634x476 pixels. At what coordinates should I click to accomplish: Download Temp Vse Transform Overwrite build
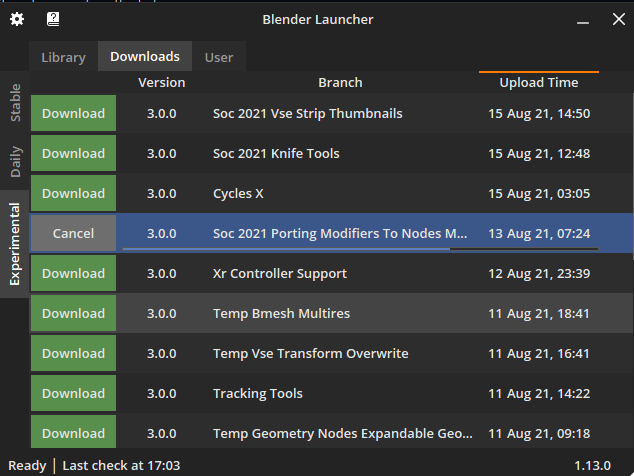[74, 353]
